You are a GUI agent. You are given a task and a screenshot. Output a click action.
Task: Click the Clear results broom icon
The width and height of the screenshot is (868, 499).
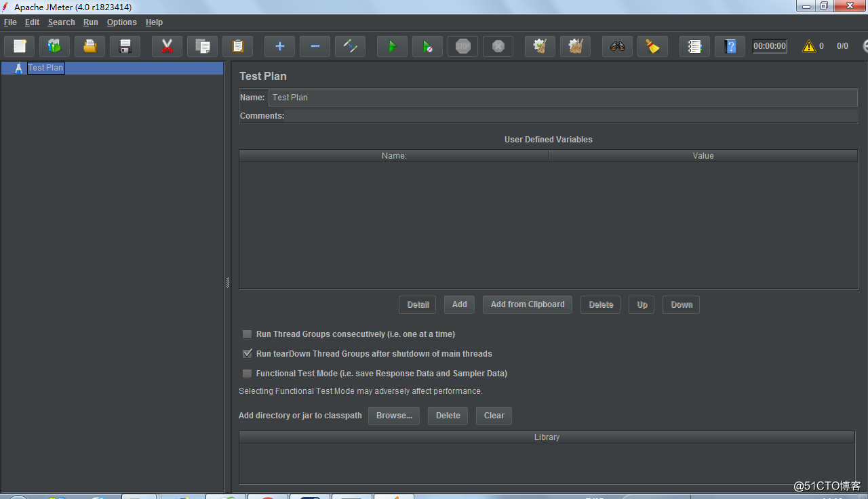(x=540, y=46)
